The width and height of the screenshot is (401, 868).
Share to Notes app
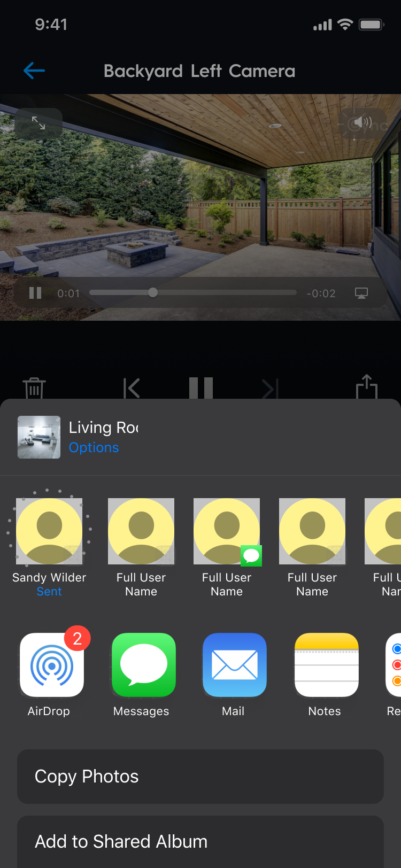pyautogui.click(x=326, y=665)
